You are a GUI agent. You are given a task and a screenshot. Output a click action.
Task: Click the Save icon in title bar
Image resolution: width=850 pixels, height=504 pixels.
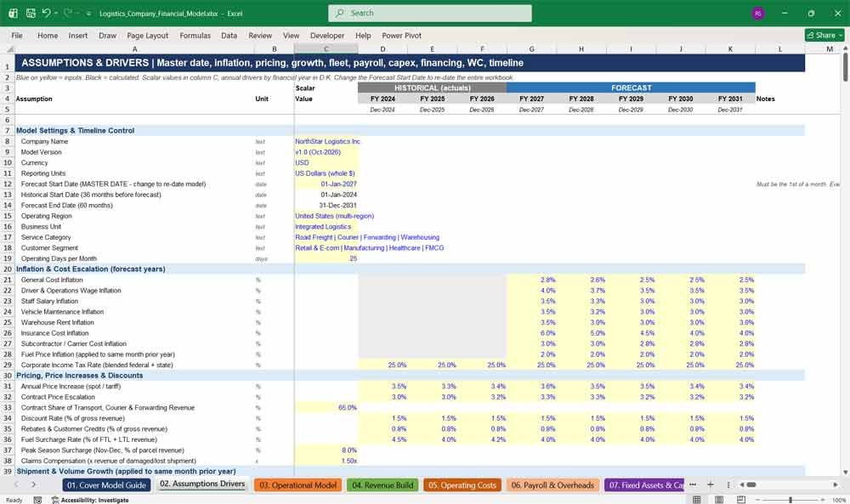coord(31,13)
